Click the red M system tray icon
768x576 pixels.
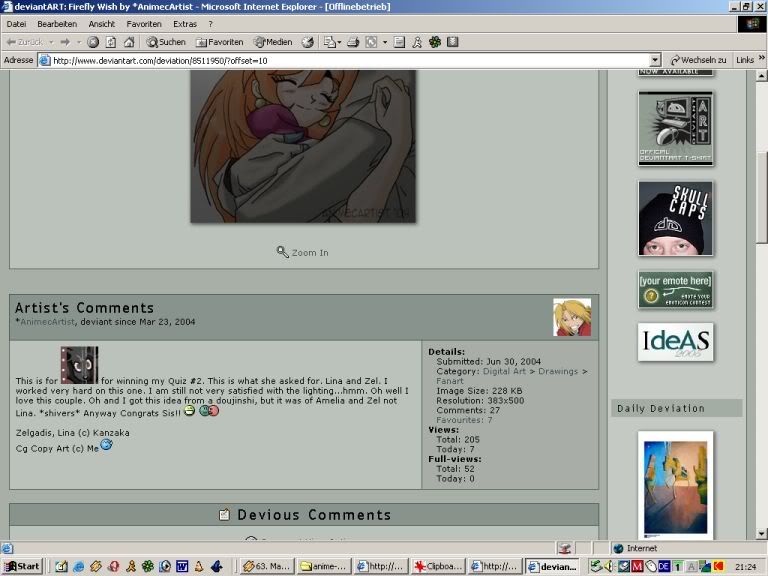coord(637,566)
